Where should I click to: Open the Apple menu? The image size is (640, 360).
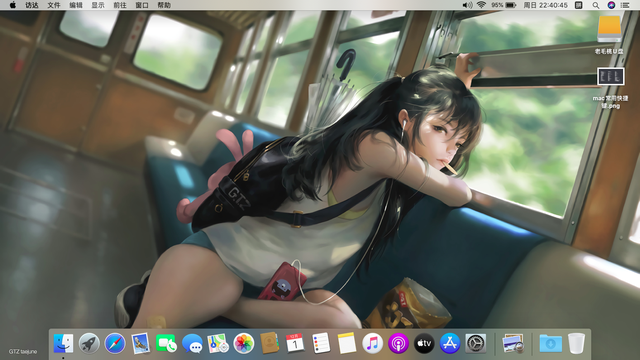[13, 5]
